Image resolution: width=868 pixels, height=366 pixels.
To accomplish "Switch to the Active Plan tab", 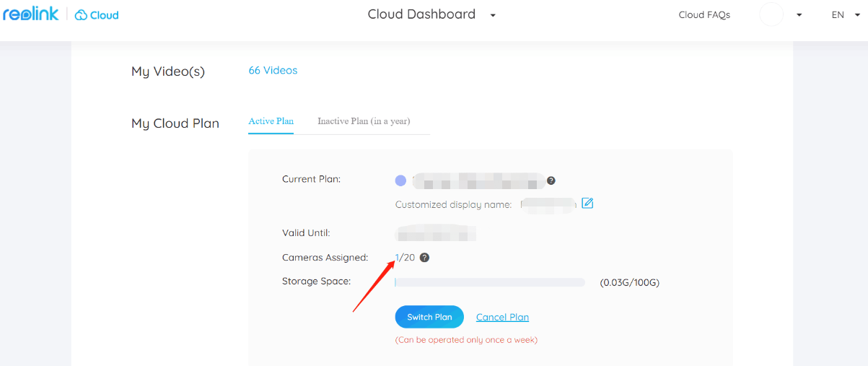I will click(271, 121).
